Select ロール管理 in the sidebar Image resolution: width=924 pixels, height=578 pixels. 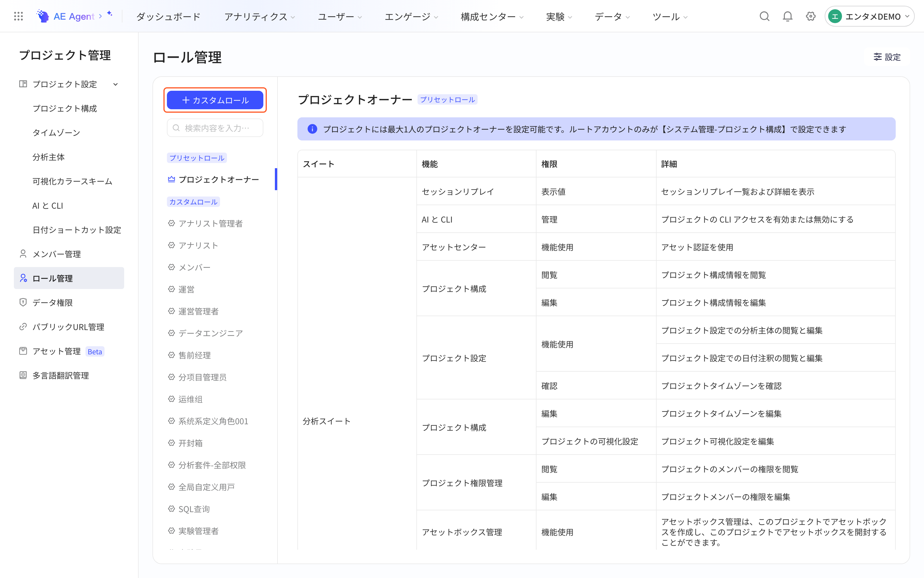coord(69,278)
